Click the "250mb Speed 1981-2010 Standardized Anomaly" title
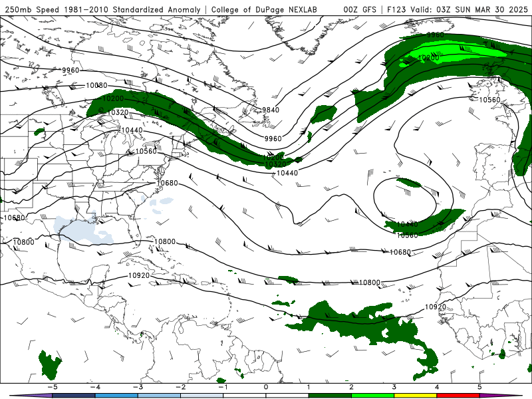 [x=102, y=9]
